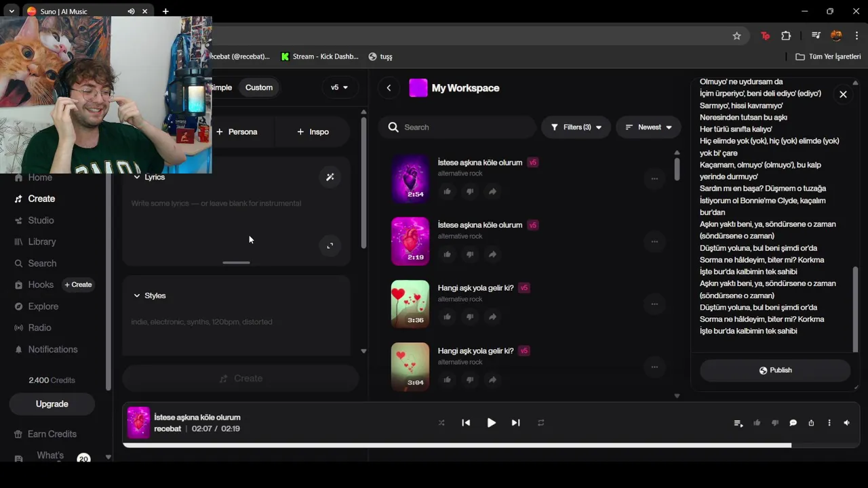Screen dimensions: 868x488
Task: Share the 2:54 İstese aşkına köle olurum song
Action: point(493,191)
